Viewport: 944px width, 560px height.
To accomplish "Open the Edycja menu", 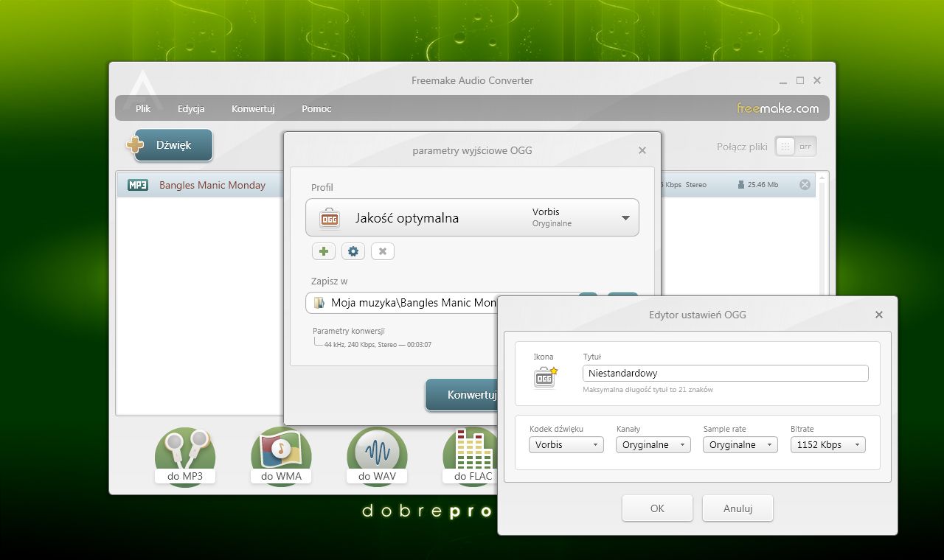I will coord(191,108).
